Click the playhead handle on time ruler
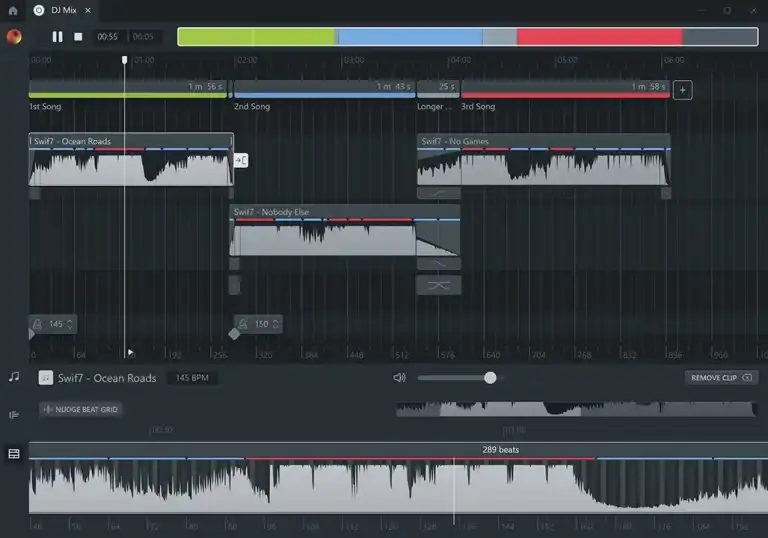The width and height of the screenshot is (768, 538). click(x=124, y=60)
